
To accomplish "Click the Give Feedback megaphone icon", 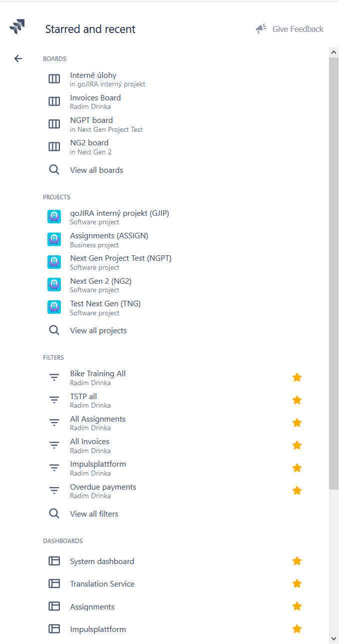I will [x=261, y=29].
